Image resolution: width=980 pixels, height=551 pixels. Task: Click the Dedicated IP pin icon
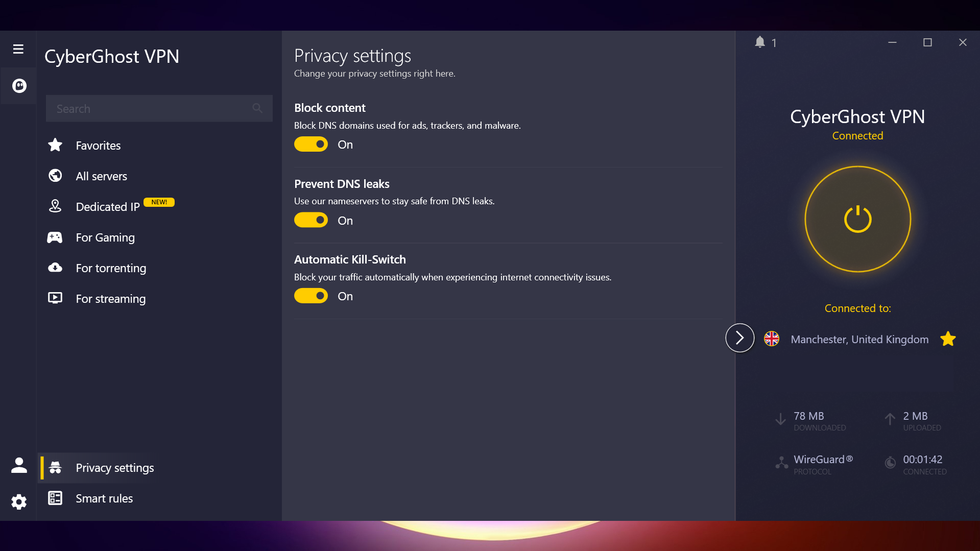[x=55, y=206]
